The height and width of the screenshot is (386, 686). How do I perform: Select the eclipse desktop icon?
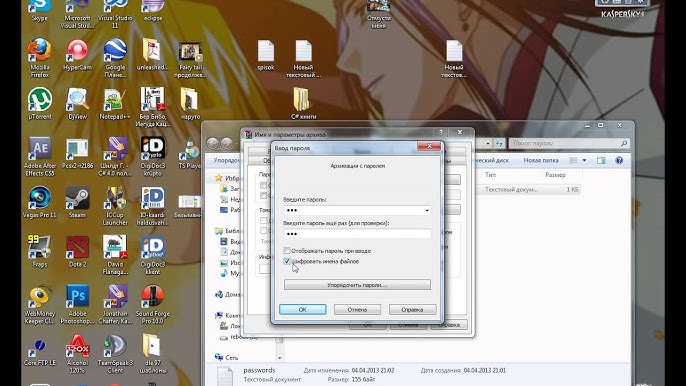(x=153, y=10)
